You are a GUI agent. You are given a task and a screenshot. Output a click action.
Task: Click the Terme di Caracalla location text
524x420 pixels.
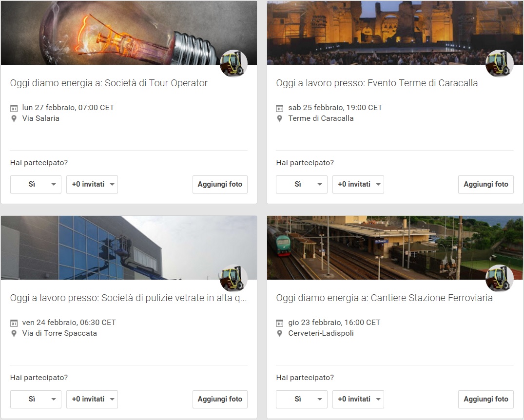point(321,118)
